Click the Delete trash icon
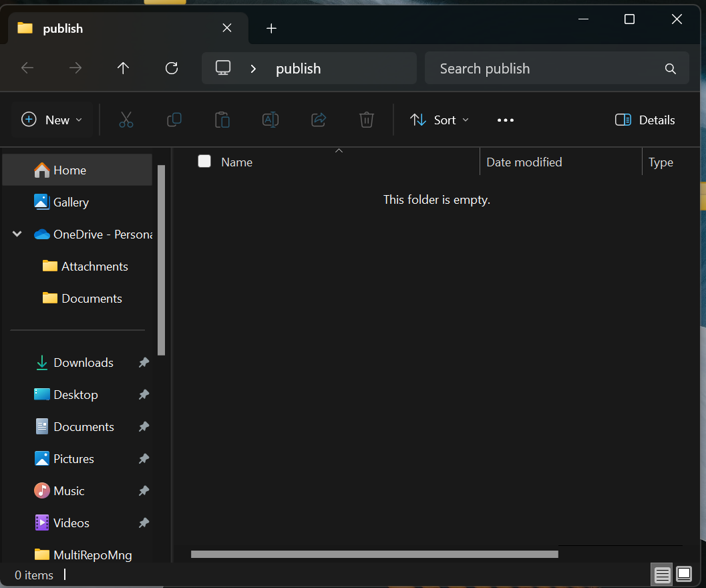 tap(366, 120)
